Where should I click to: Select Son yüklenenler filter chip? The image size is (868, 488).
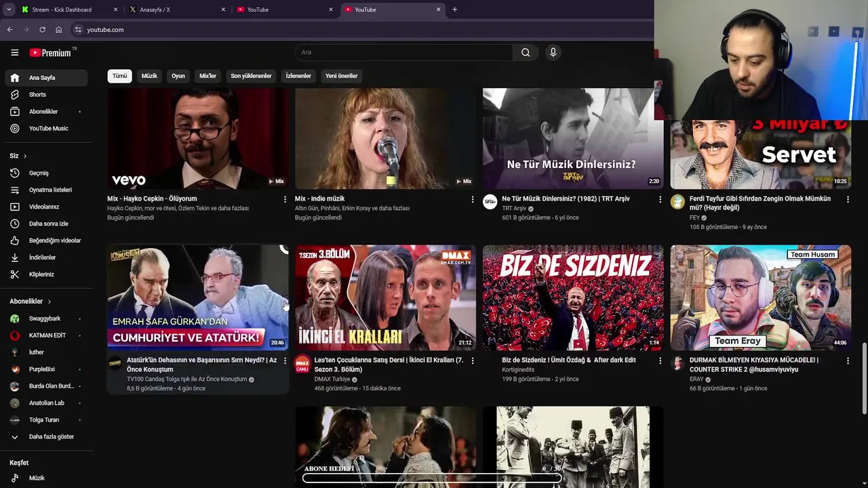click(251, 76)
